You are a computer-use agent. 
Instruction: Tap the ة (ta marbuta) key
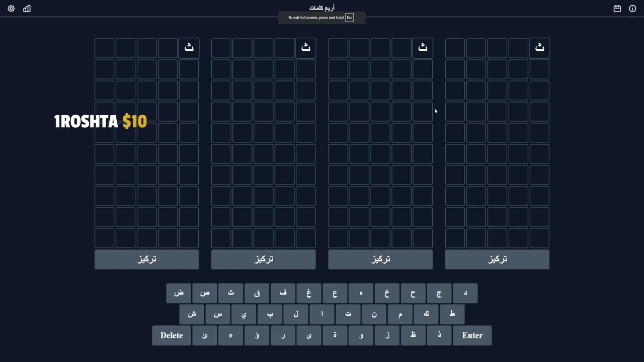pyautogui.click(x=335, y=335)
